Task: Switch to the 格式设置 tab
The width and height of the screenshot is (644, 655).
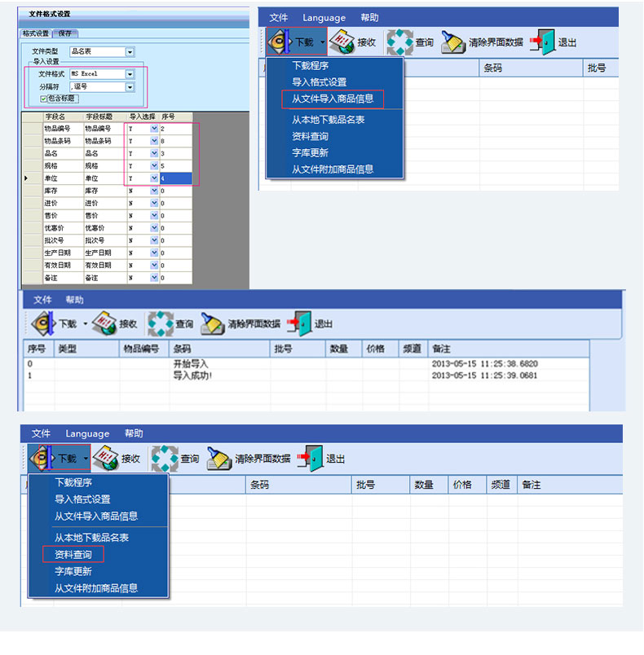Action: click(36, 33)
